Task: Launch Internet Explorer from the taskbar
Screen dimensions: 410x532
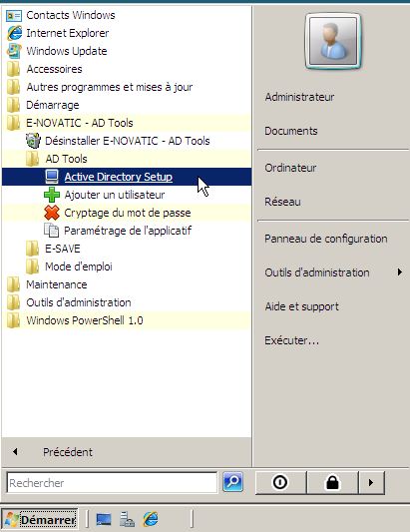Action: pos(151,519)
